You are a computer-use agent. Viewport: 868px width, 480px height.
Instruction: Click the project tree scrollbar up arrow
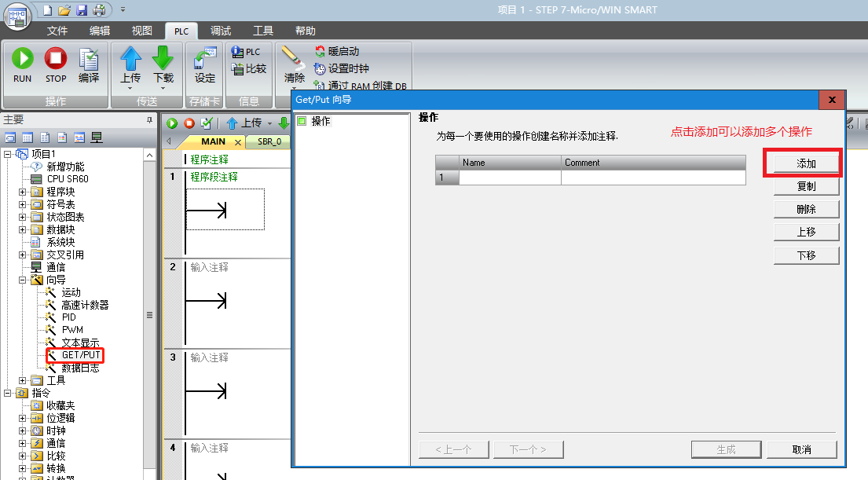[149, 156]
